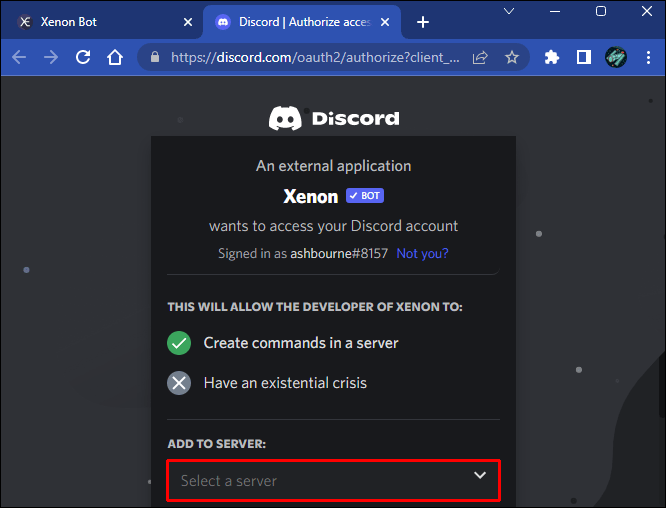Click 'Have an existential crisis' text
Image resolution: width=666 pixels, height=508 pixels.
(285, 383)
